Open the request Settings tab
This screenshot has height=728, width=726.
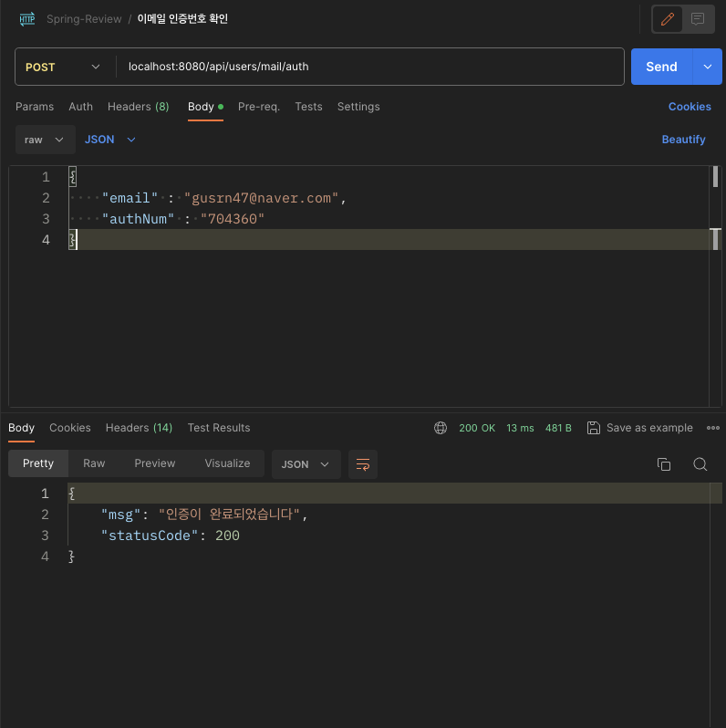click(x=358, y=107)
